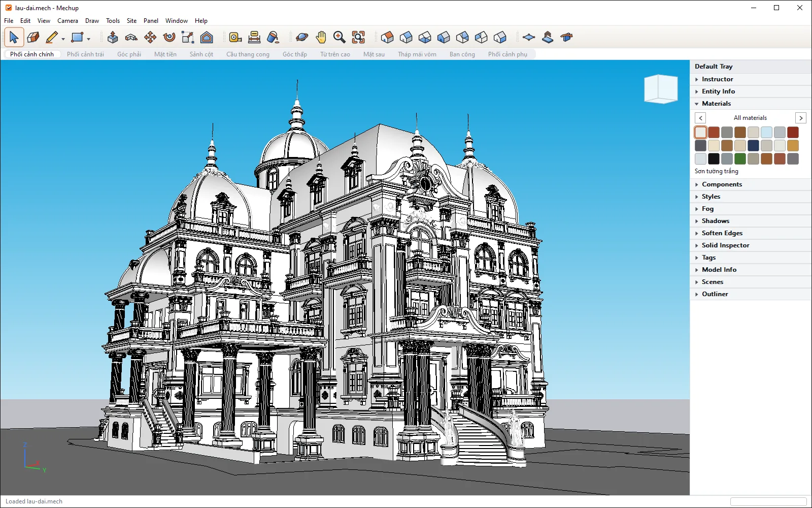
Task: Choose the Zoom magnifier tool
Action: click(340, 37)
